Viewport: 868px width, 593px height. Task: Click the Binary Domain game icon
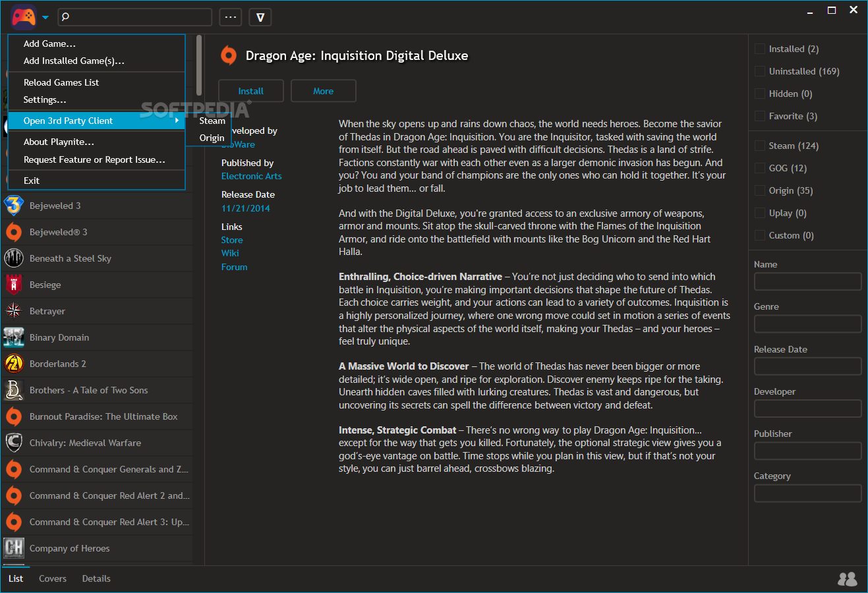(x=14, y=337)
